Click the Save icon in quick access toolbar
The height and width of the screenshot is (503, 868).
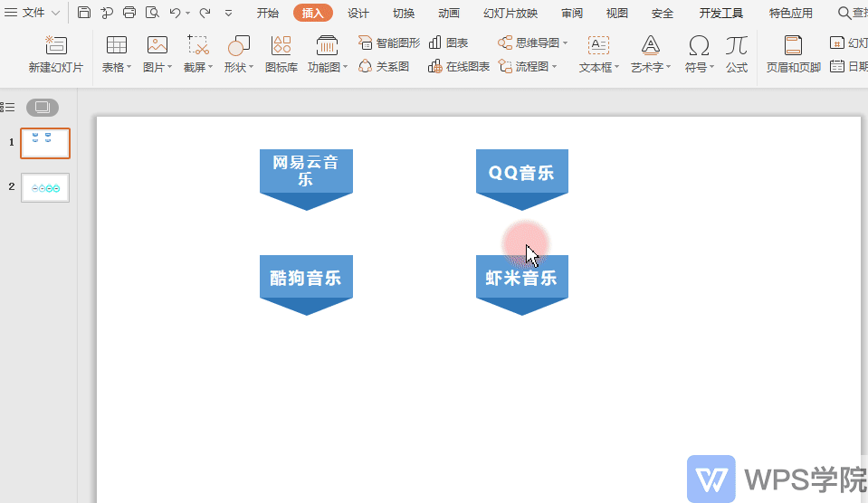pyautogui.click(x=84, y=12)
